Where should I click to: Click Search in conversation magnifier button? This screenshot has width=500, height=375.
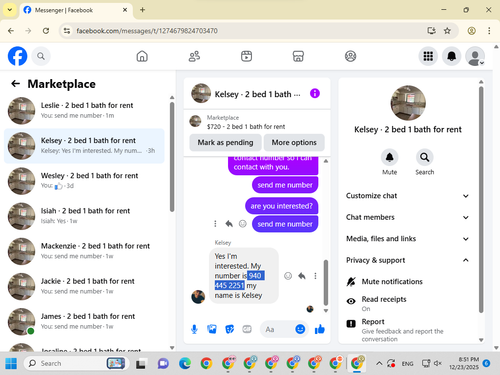coord(424,157)
